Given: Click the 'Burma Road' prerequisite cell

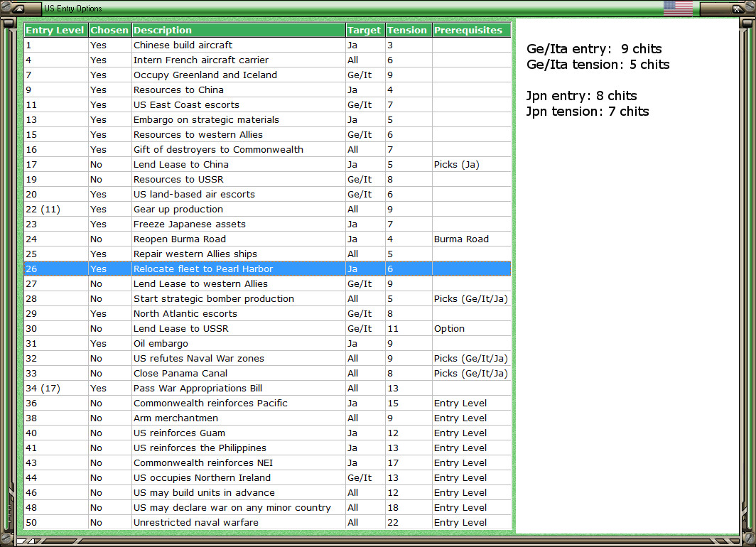Looking at the screenshot, I should tap(471, 239).
